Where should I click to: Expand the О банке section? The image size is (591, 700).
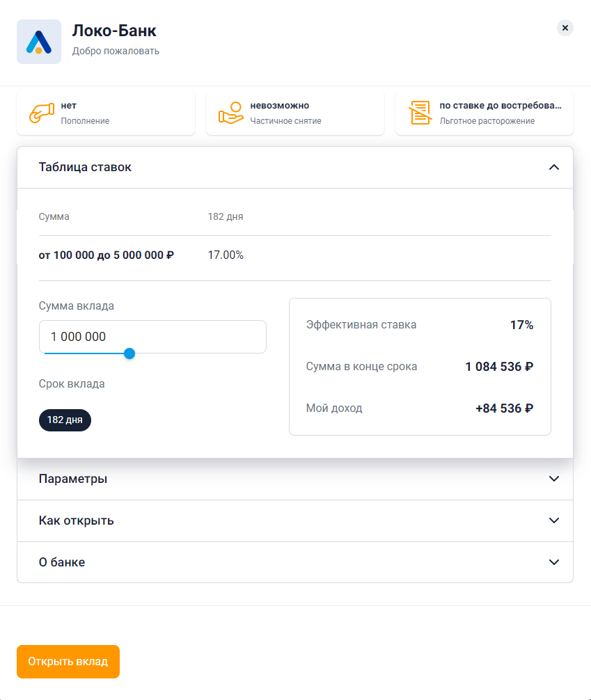pos(554,562)
